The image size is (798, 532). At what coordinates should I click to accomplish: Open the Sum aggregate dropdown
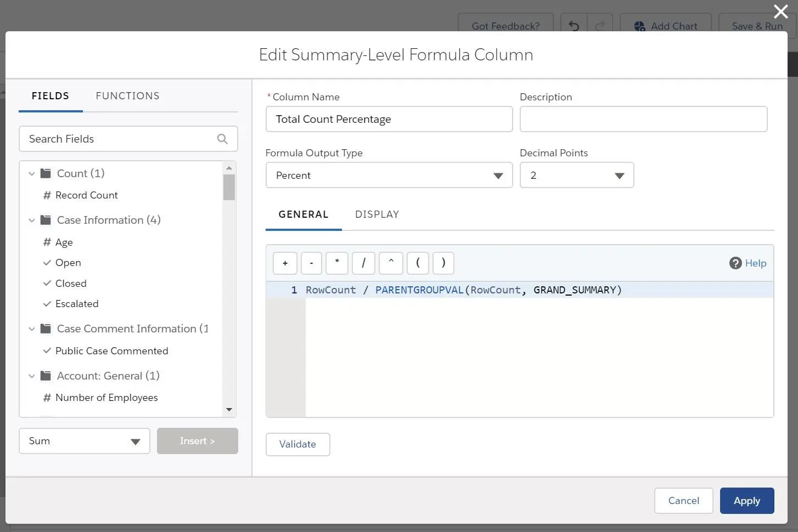85,441
